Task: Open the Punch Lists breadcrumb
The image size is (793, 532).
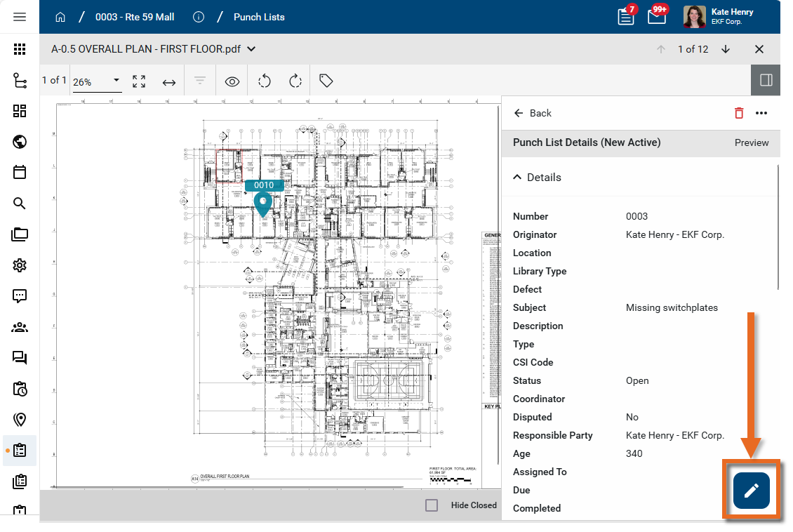Action: (259, 17)
